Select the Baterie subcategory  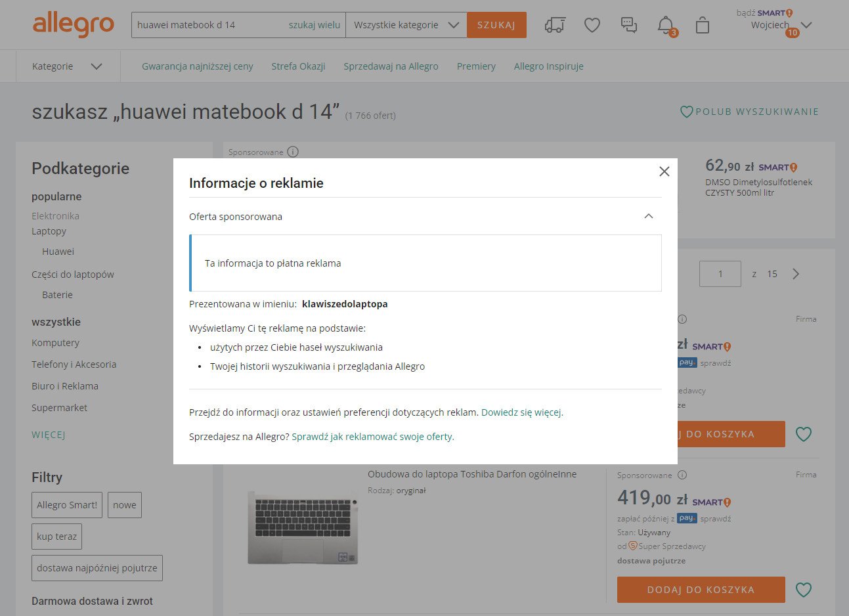click(x=57, y=295)
